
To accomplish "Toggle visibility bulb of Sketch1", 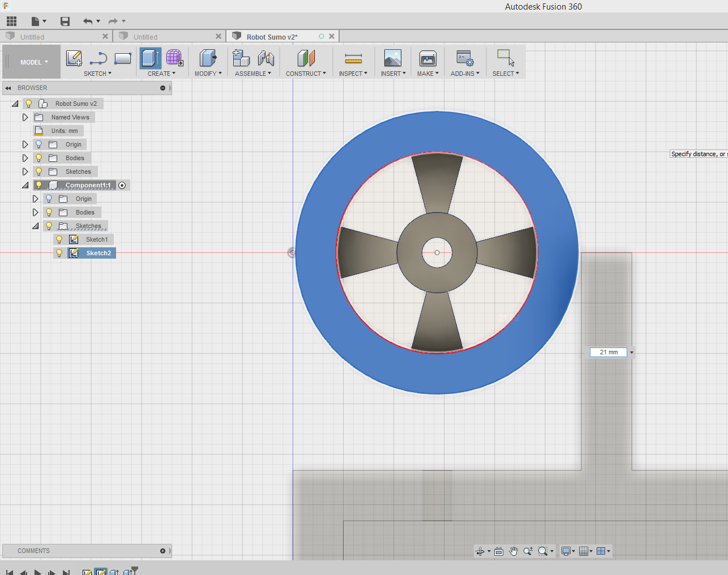I will click(59, 239).
